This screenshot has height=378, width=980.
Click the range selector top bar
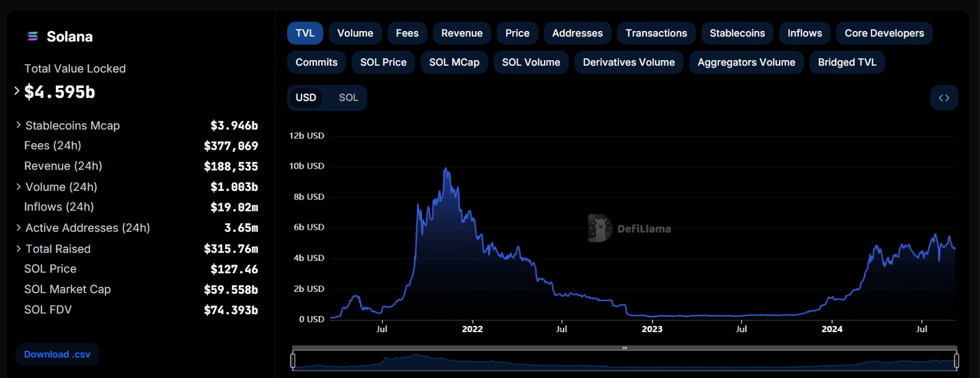625,348
